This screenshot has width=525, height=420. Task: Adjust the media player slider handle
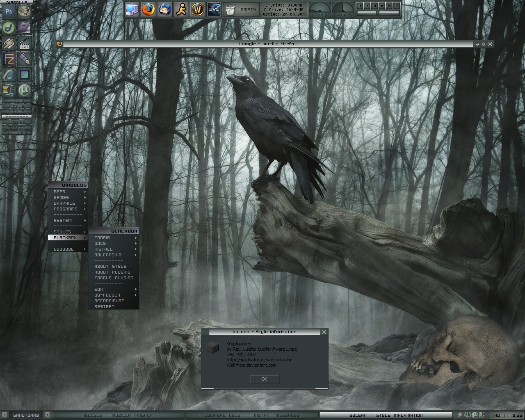click(x=378, y=13)
